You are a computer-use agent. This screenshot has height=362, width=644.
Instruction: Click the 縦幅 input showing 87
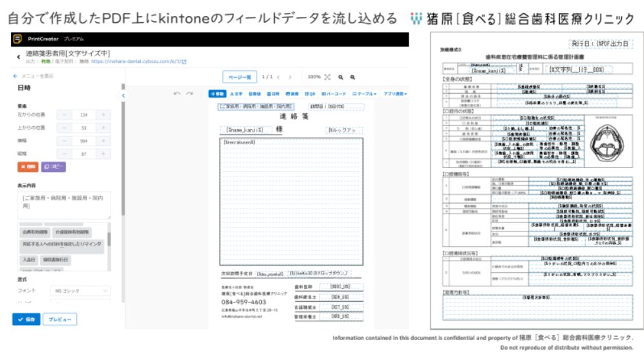pos(84,154)
